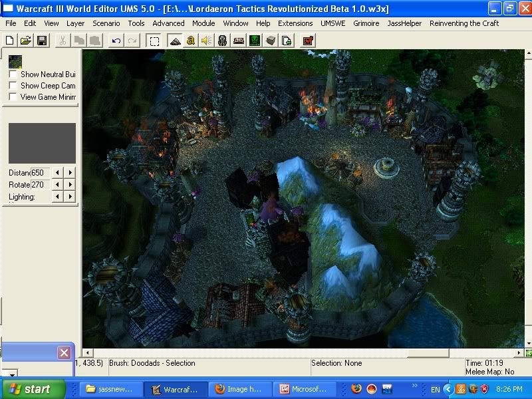
Task: Click the horizontal scrollbar thumb
Action: 428,353
